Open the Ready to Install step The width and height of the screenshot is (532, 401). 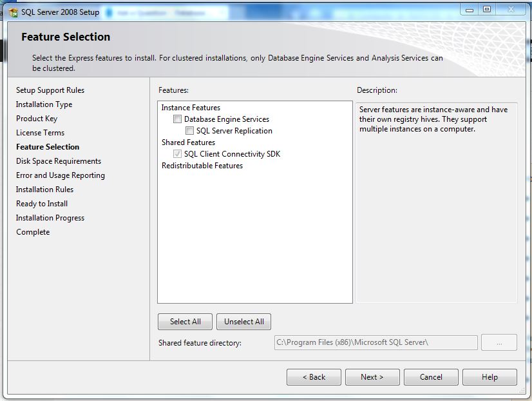42,204
